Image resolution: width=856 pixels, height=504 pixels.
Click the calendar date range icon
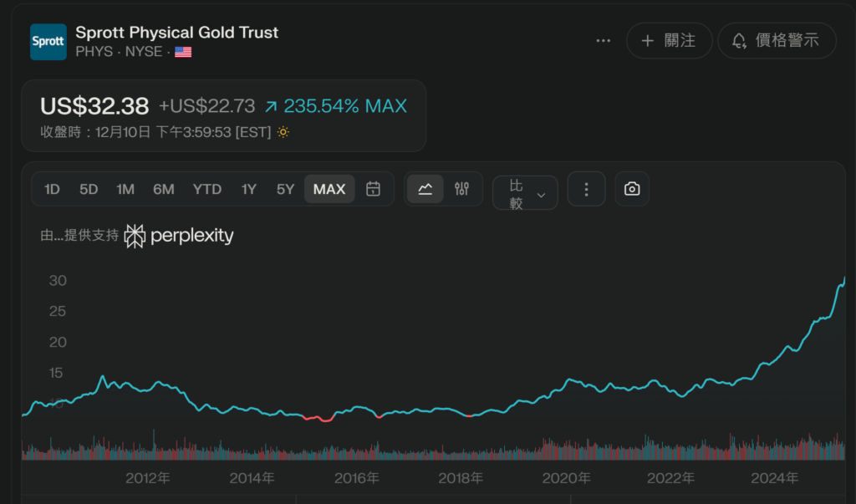tap(374, 189)
